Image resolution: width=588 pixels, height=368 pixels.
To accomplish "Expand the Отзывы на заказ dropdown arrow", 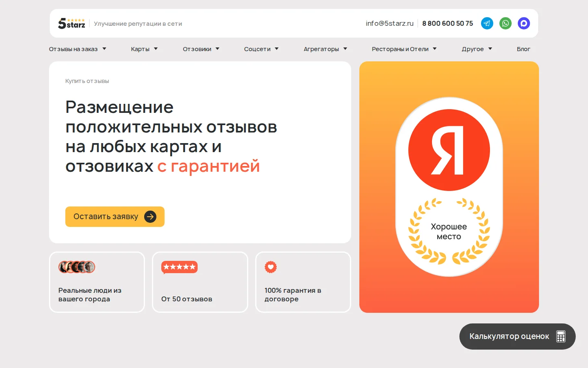I will click(x=104, y=49).
